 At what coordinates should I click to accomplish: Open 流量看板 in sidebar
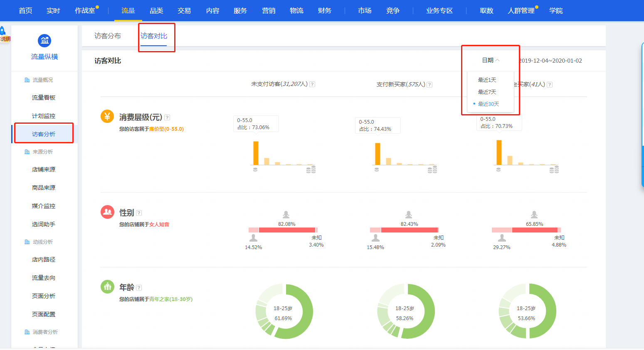click(x=44, y=98)
